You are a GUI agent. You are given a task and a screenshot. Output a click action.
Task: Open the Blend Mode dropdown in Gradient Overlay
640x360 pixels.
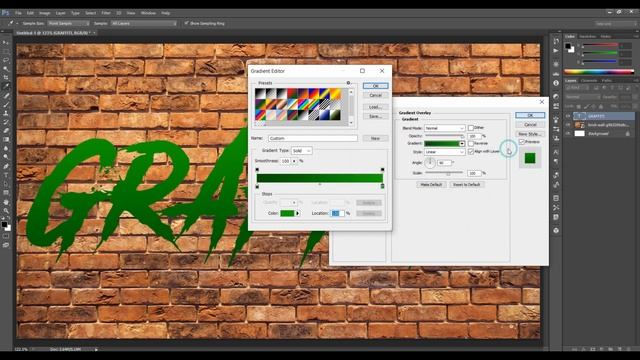(x=444, y=128)
